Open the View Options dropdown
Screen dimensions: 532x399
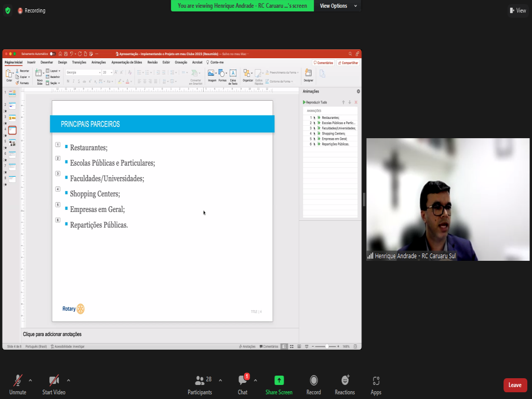click(338, 6)
